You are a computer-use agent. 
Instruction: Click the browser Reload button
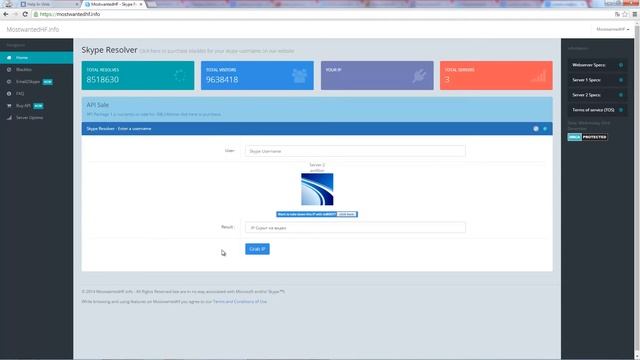tap(25, 14)
